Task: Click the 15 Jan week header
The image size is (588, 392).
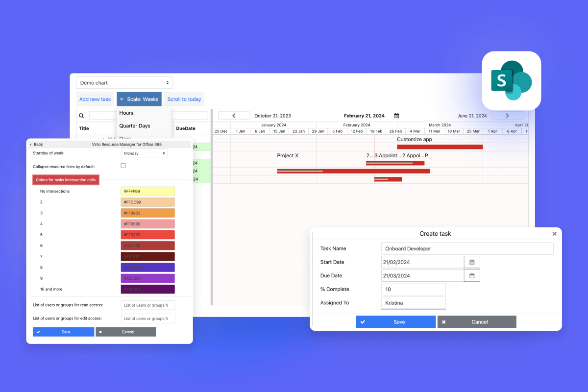Action: coord(279,131)
